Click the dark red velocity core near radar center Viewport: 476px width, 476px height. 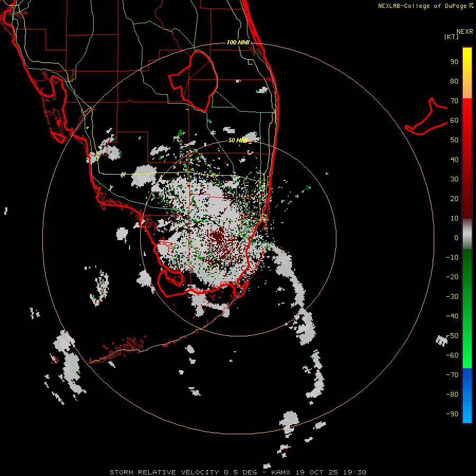pyautogui.click(x=218, y=236)
